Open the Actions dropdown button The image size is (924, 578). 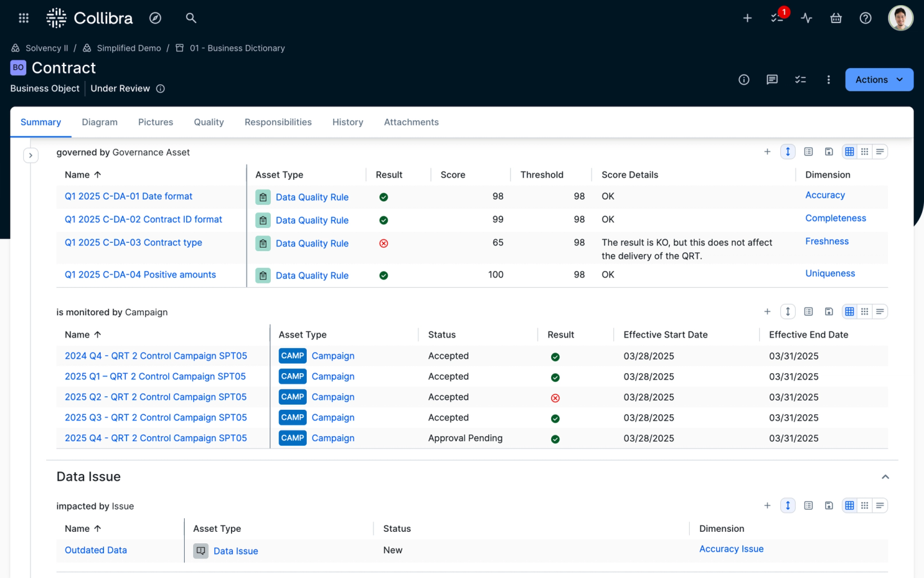tap(879, 80)
